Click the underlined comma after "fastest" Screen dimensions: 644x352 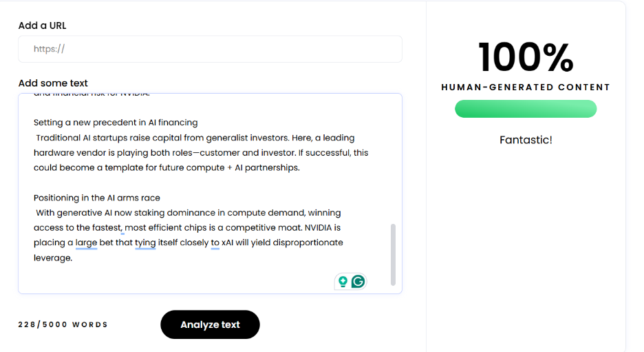122,229
